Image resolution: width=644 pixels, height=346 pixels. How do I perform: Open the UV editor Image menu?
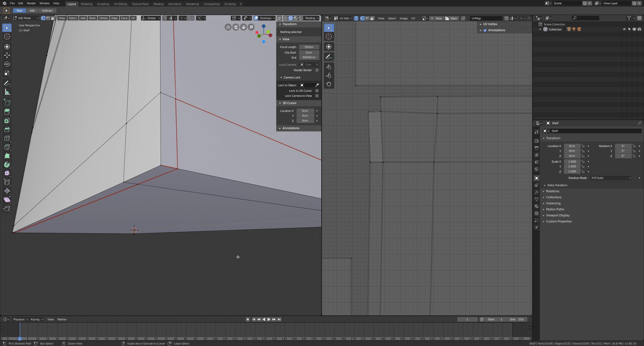[404, 18]
